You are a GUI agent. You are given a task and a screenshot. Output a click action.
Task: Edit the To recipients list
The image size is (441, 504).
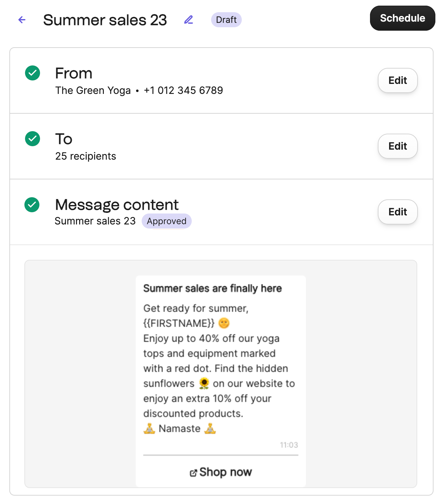(398, 146)
